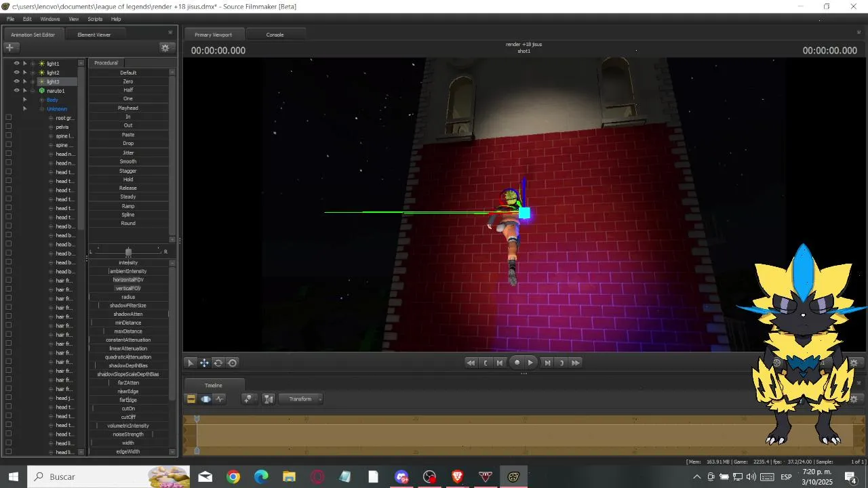The image size is (868, 488).
Task: Switch timeline to Motion Editor mode
Action: [x=205, y=399]
